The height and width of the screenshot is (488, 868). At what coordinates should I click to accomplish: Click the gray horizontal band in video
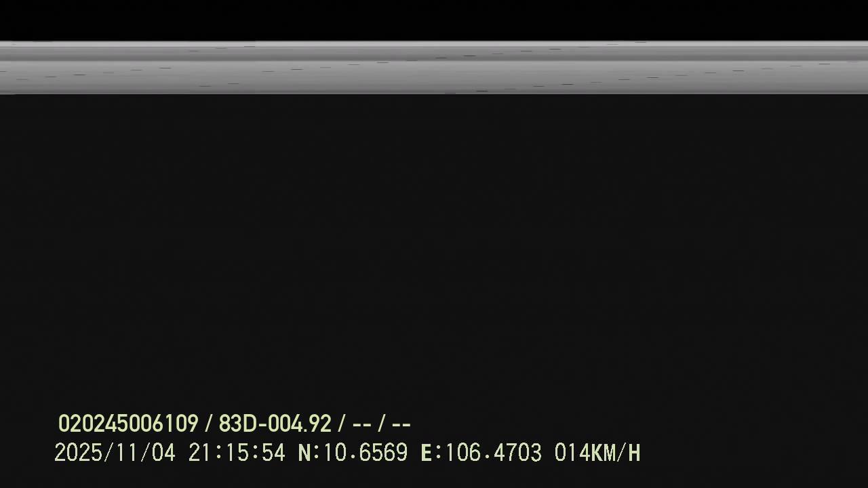click(434, 68)
